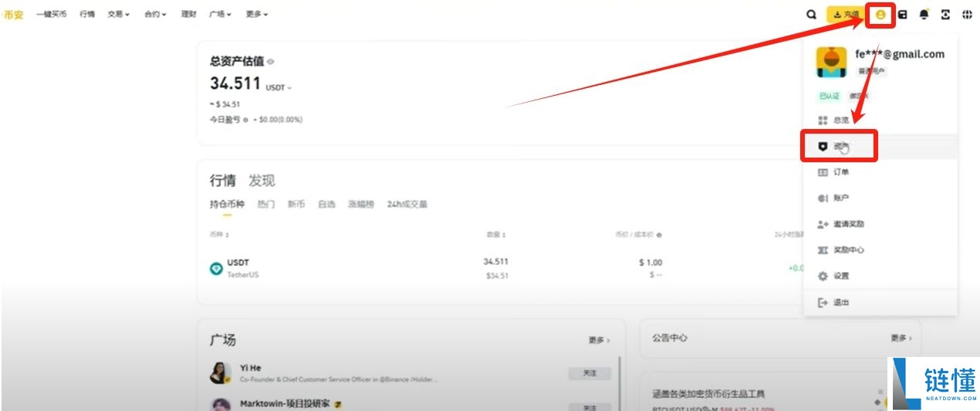Image resolution: width=980 pixels, height=411 pixels.
Task: Select the 热门 tab
Action: click(x=265, y=205)
